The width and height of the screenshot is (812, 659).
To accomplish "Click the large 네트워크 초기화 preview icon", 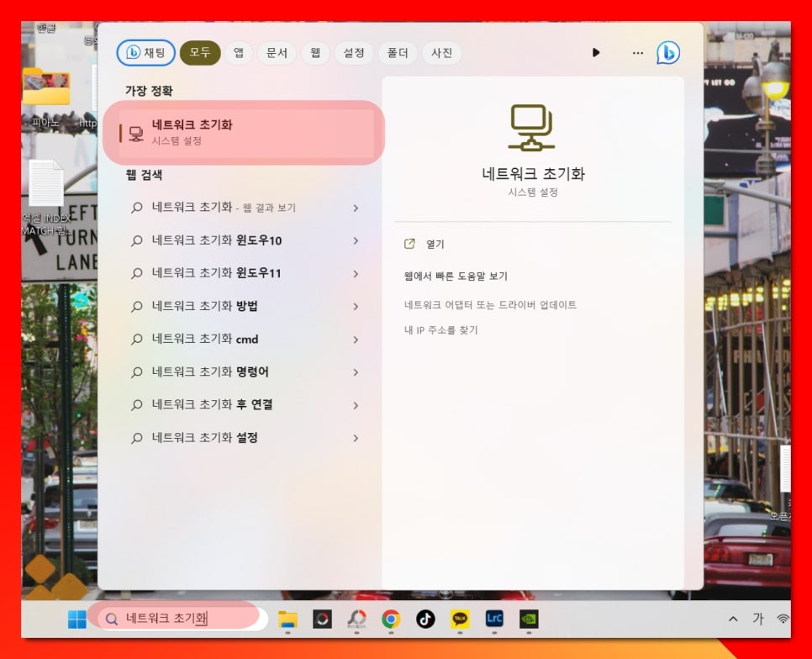I will (532, 128).
